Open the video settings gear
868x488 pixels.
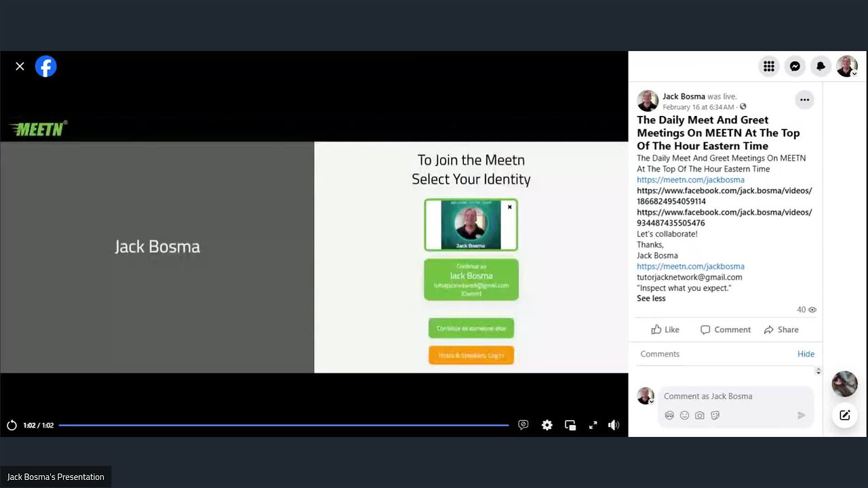click(x=547, y=425)
